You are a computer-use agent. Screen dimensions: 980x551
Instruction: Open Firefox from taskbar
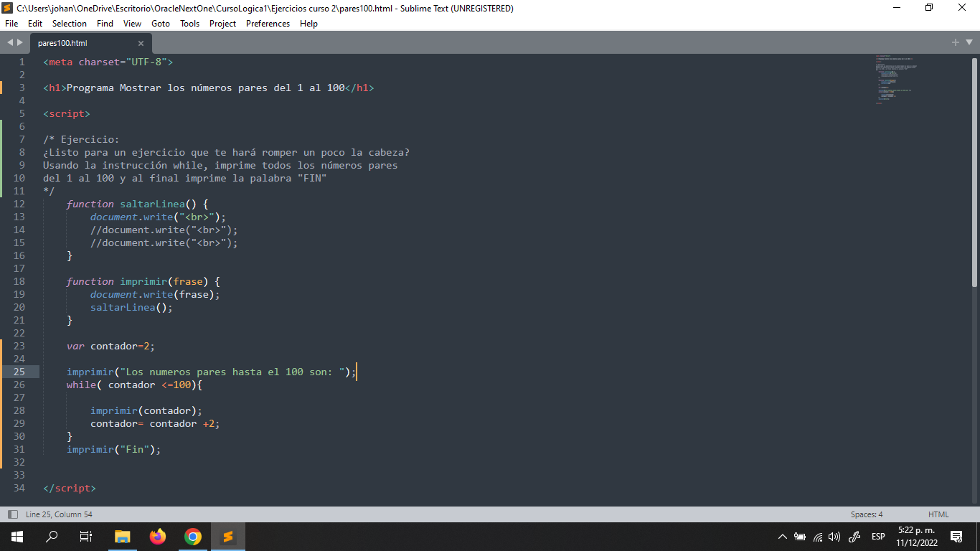click(x=158, y=536)
